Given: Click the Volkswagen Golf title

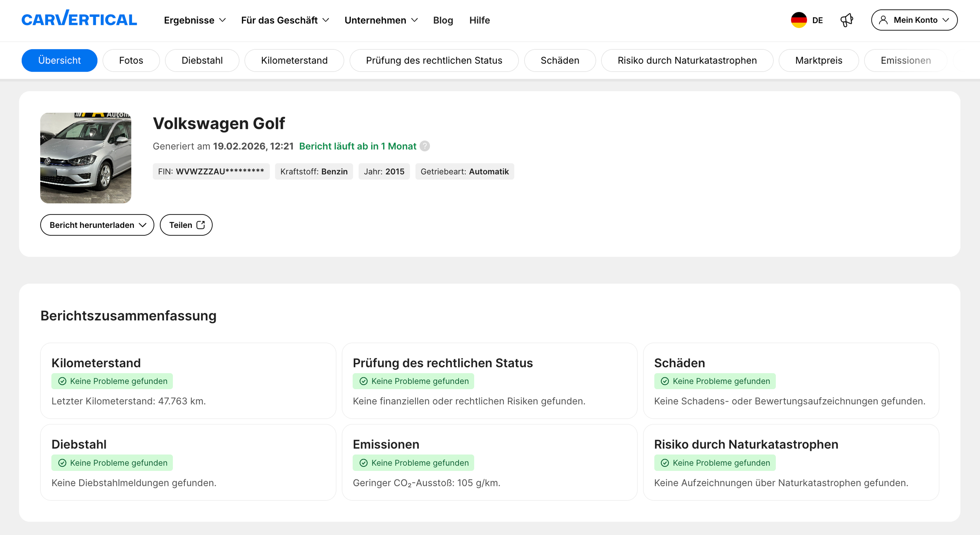Looking at the screenshot, I should coord(219,123).
